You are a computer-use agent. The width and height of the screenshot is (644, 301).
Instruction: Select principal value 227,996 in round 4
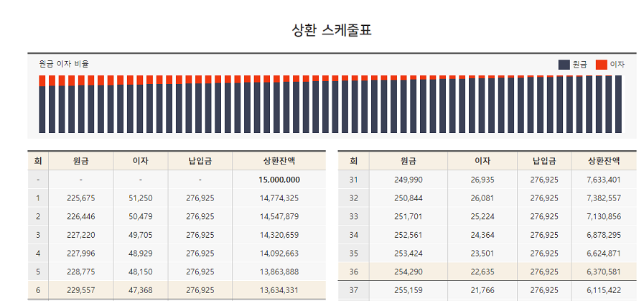(x=81, y=254)
